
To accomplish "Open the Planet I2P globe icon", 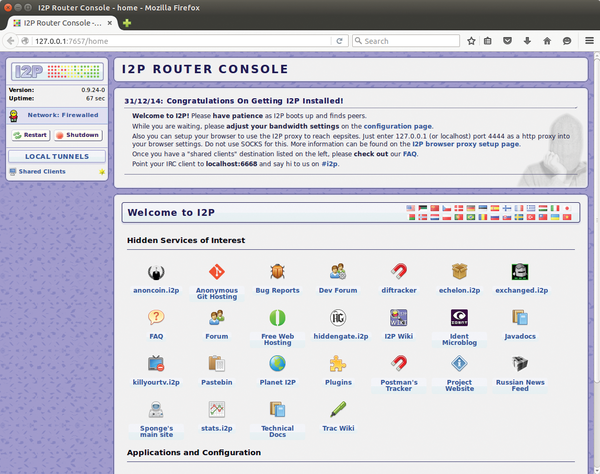I will click(277, 364).
